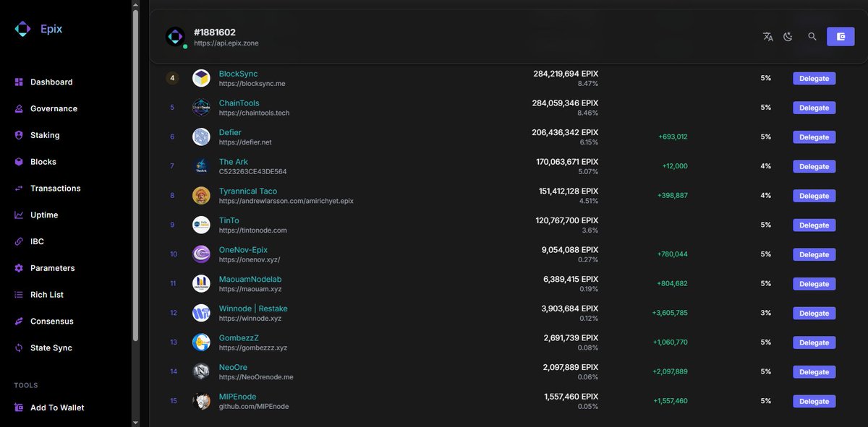Click the IBC link icon

pyautogui.click(x=19, y=241)
